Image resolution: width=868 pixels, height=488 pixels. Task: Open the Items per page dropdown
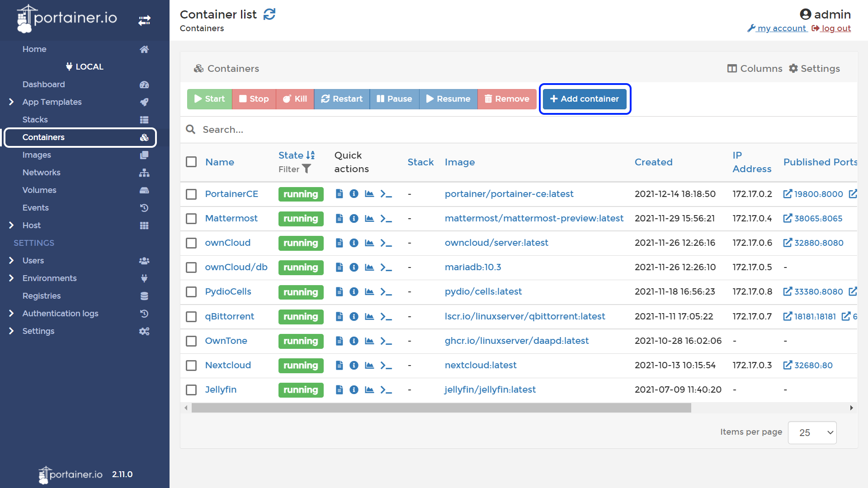pyautogui.click(x=812, y=432)
